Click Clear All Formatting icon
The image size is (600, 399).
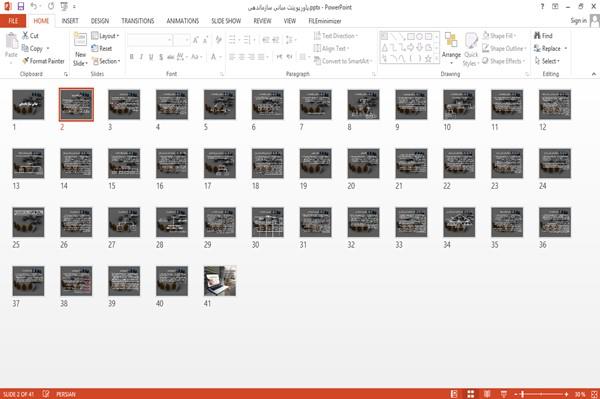pos(218,39)
